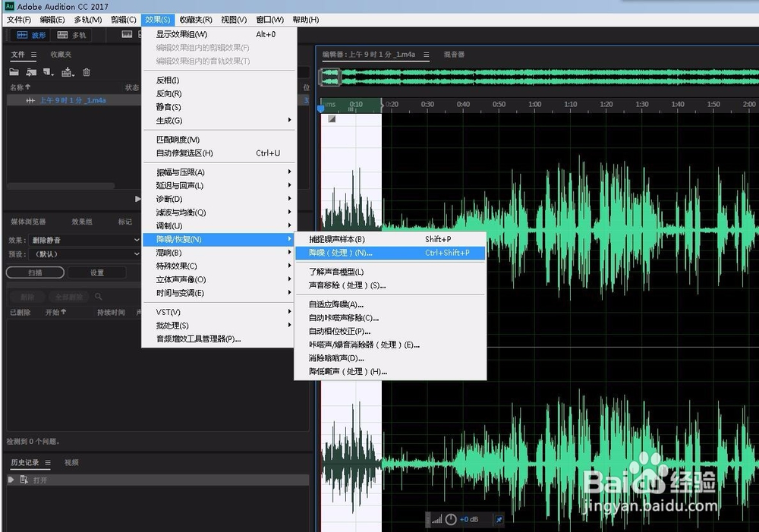This screenshot has height=532, width=759.
Task: Click the New File icon
Action: tap(49, 72)
